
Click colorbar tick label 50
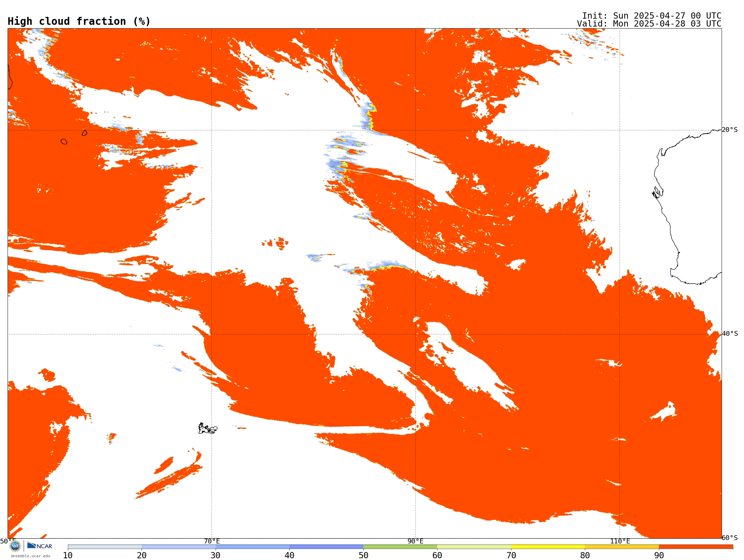pos(363,556)
